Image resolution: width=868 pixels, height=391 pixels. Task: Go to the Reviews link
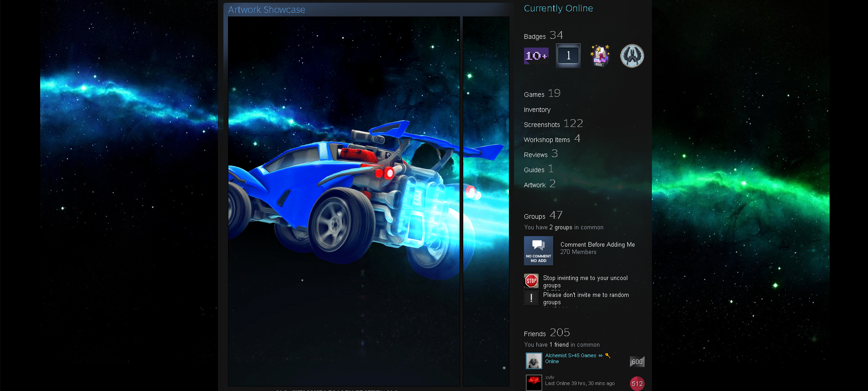click(536, 155)
